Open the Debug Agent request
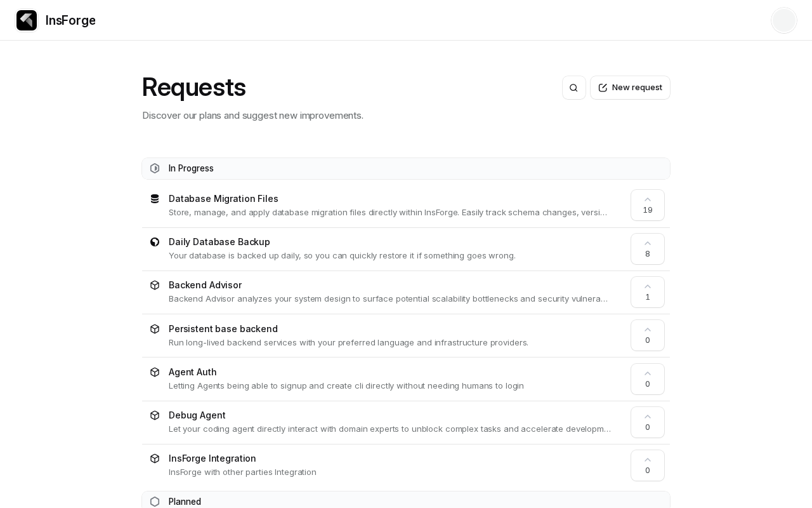The width and height of the screenshot is (812, 508). click(197, 415)
